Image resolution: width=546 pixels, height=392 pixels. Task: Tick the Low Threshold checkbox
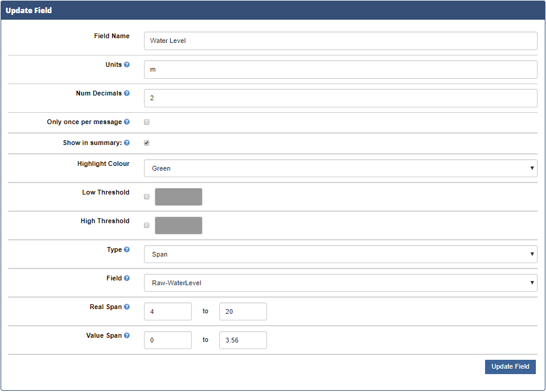pos(146,197)
